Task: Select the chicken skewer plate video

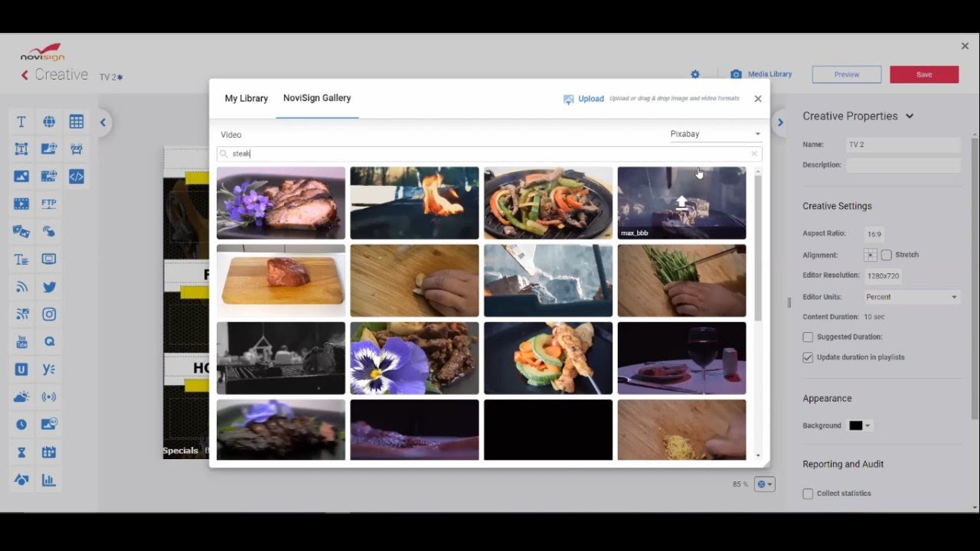Action: coord(548,358)
